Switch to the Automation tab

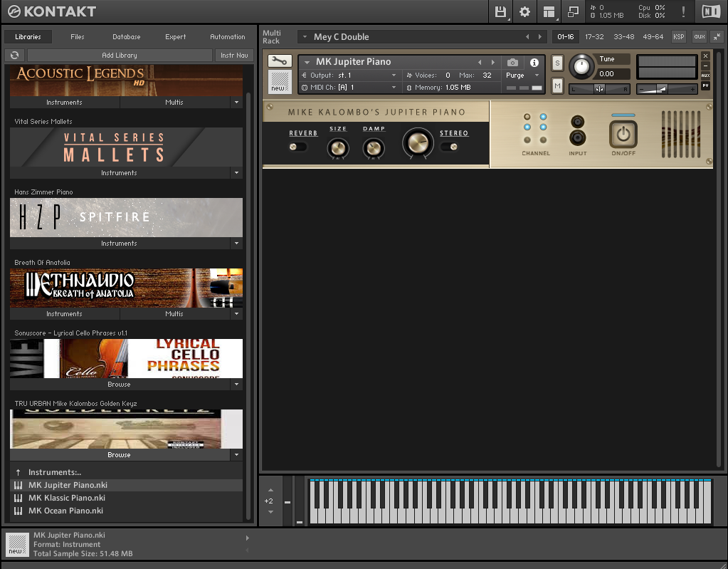point(228,37)
